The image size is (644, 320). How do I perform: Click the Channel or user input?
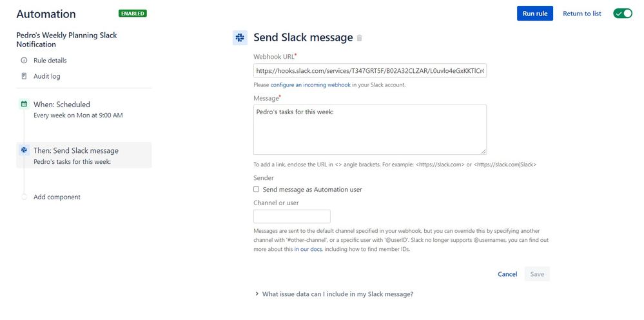coord(292,217)
